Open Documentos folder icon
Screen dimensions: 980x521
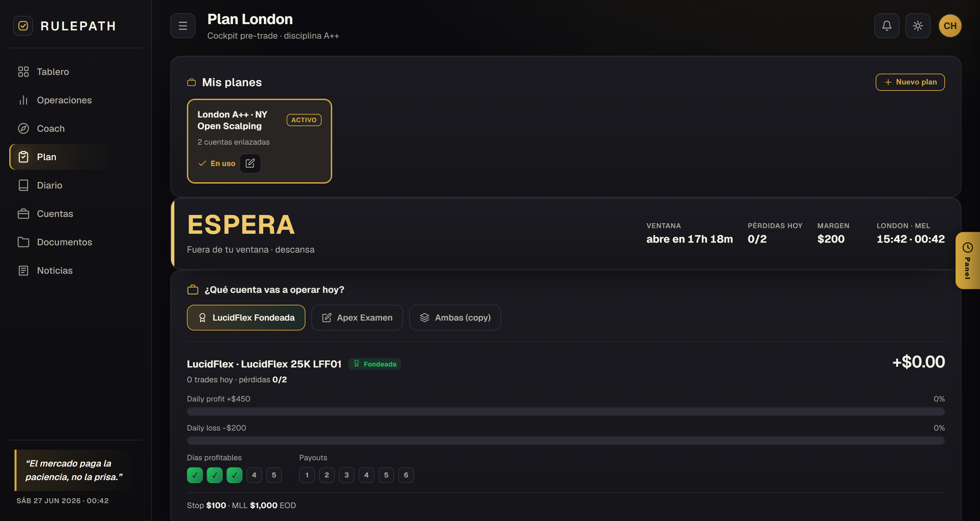click(x=23, y=242)
